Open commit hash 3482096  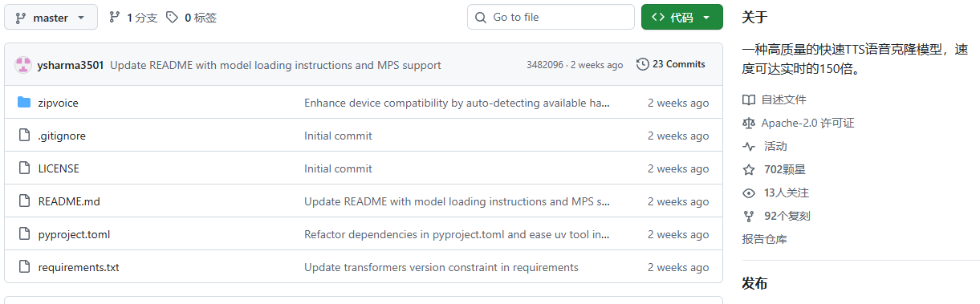point(545,65)
